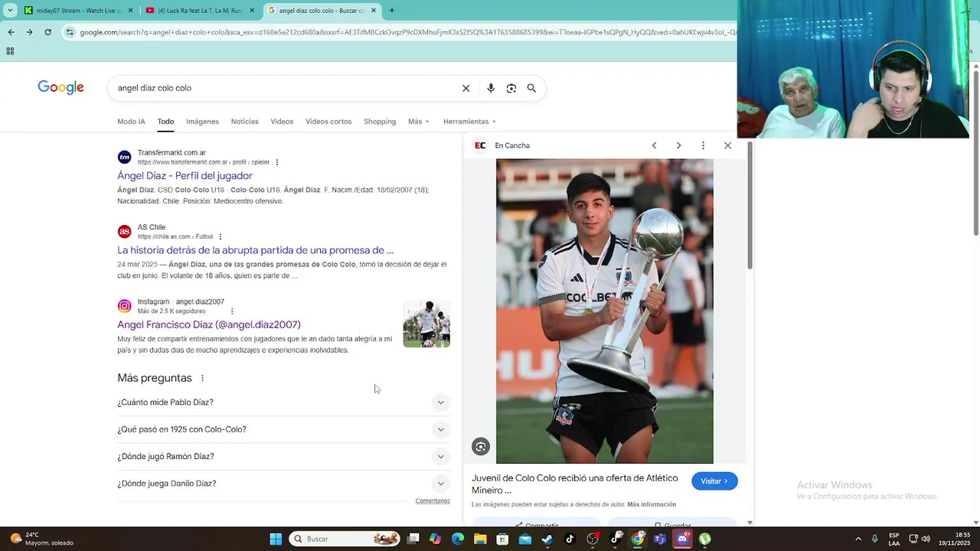Start voice search with the microphone icon

tap(491, 88)
